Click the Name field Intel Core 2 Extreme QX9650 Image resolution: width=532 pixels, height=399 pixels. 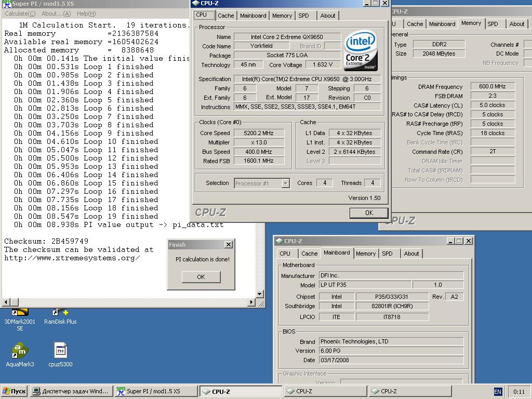point(287,37)
